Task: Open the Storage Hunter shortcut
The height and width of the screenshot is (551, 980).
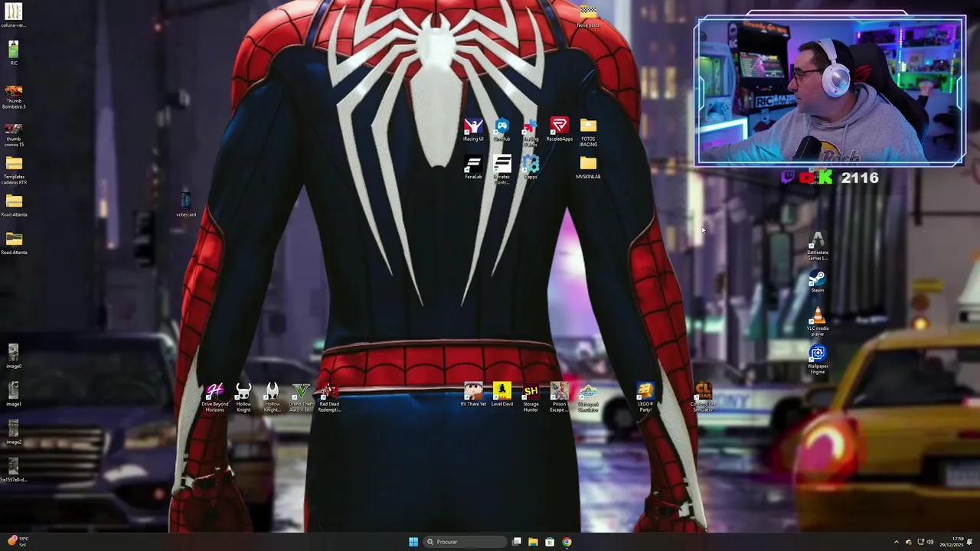Action: coord(531,399)
